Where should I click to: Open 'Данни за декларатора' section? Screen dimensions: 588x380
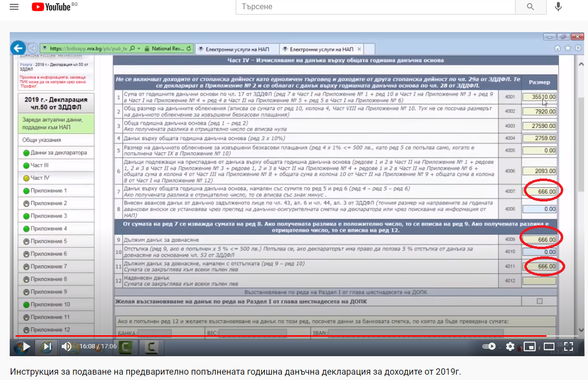point(56,153)
